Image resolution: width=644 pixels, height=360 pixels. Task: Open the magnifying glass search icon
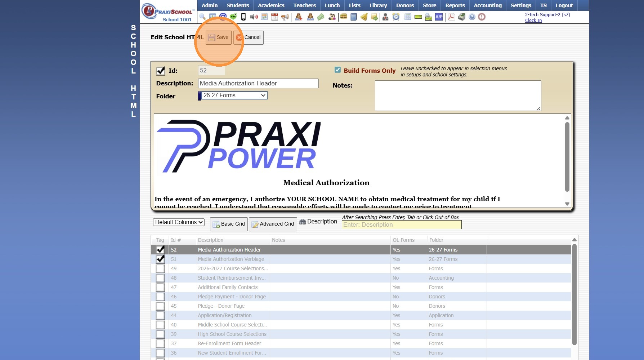[x=202, y=17]
